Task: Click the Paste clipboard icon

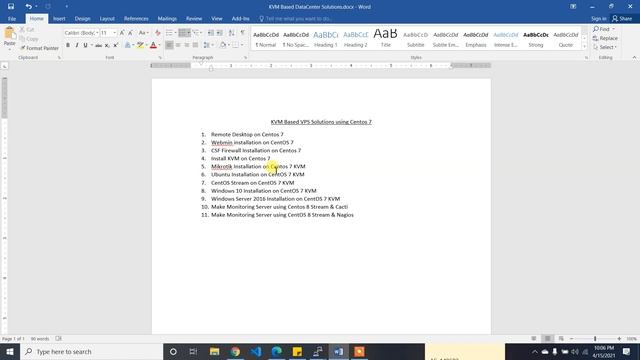Action: click(x=9, y=33)
